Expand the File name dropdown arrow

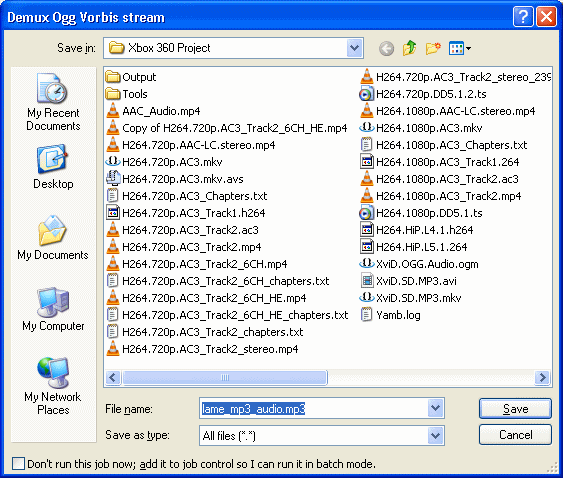click(x=436, y=408)
